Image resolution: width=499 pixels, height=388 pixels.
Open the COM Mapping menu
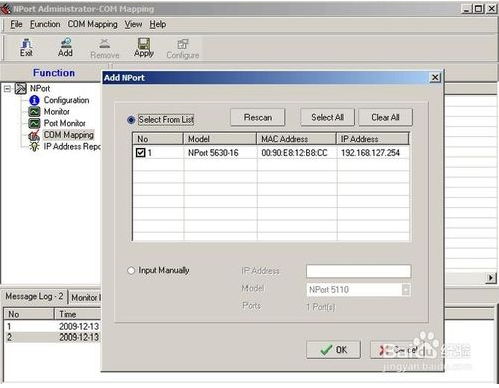click(x=92, y=24)
